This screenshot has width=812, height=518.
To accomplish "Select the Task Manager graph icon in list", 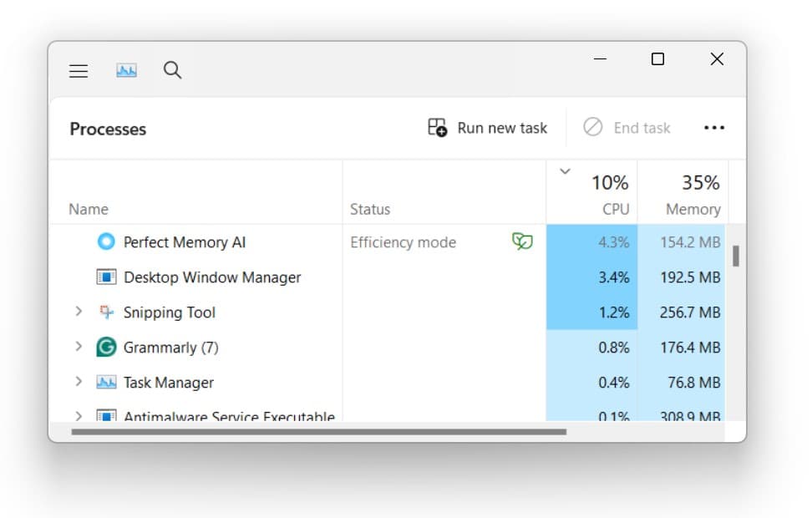I will click(106, 382).
